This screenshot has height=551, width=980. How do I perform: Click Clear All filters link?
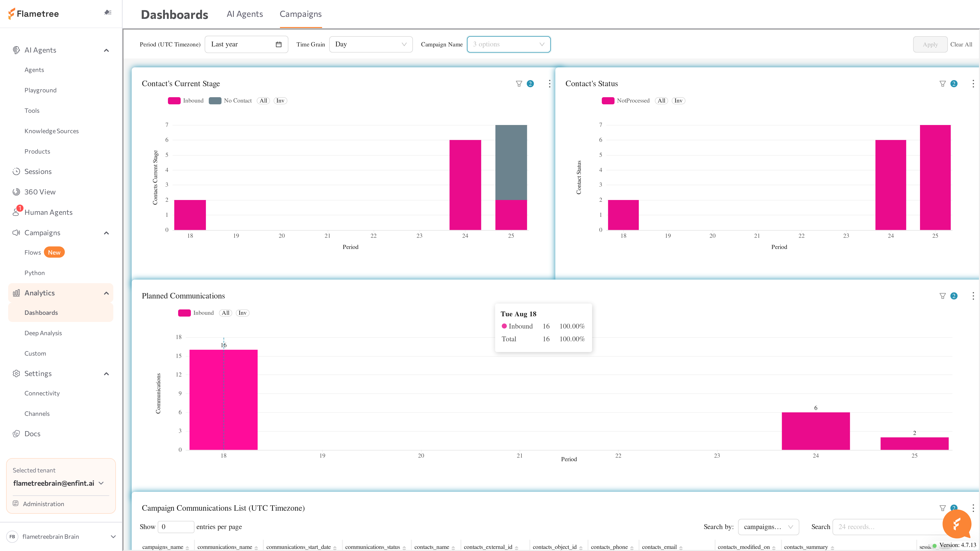tap(961, 44)
